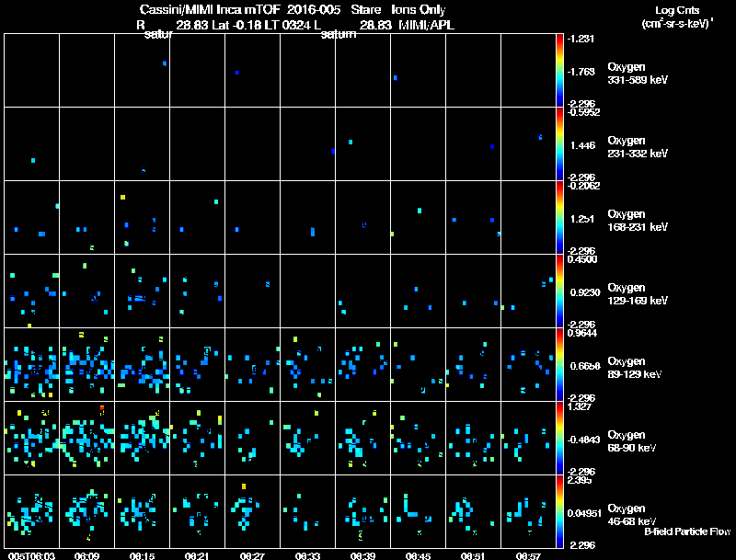Select the Oxygen 129-169 keV label

pyautogui.click(x=638, y=294)
